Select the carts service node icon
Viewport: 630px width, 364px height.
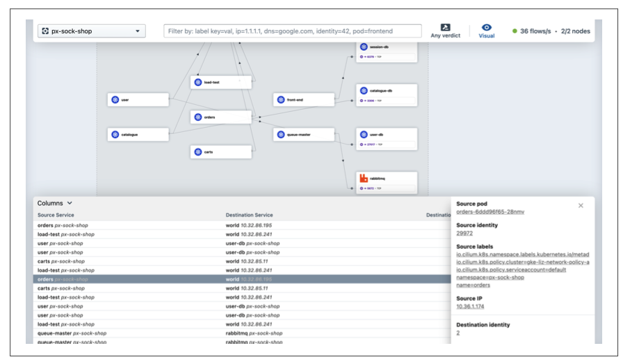(x=198, y=151)
